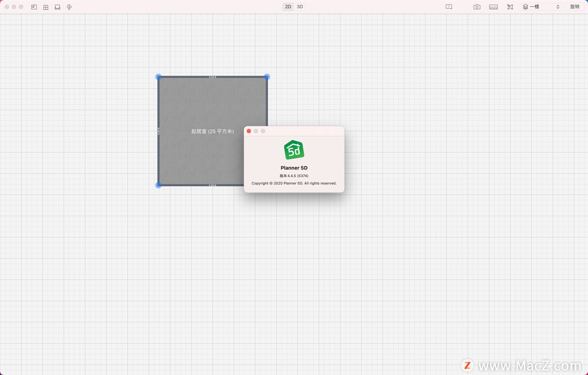Select the top-right corner handle of the room
This screenshot has width=588, height=375.
click(267, 77)
